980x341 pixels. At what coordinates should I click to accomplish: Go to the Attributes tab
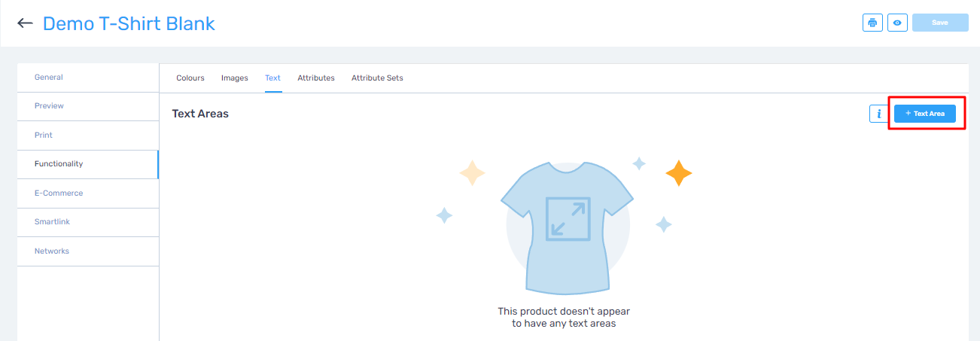coord(316,78)
